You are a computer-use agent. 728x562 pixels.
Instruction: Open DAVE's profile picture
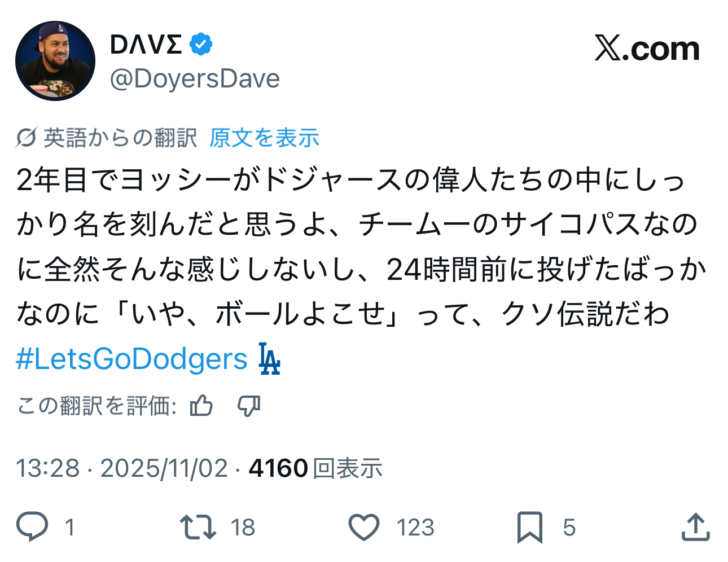point(55,61)
